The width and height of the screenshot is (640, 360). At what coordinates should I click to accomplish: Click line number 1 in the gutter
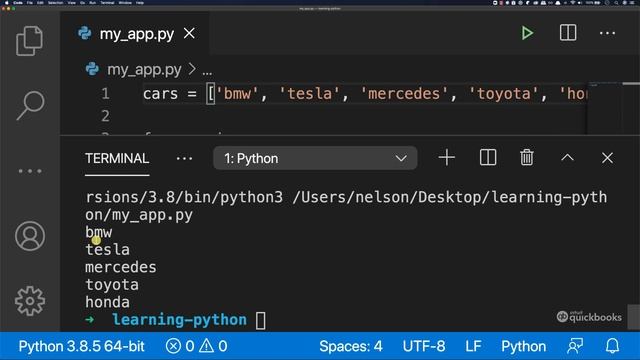coord(105,94)
